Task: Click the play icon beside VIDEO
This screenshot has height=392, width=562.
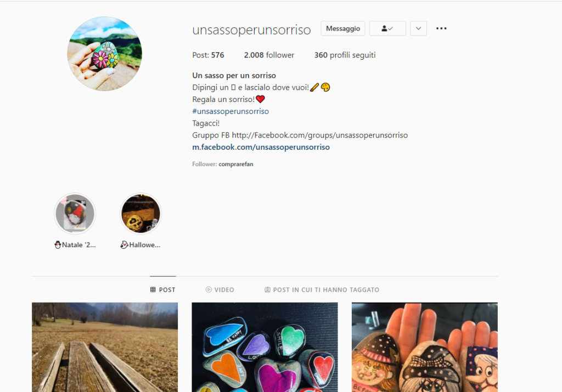Action: (x=209, y=289)
